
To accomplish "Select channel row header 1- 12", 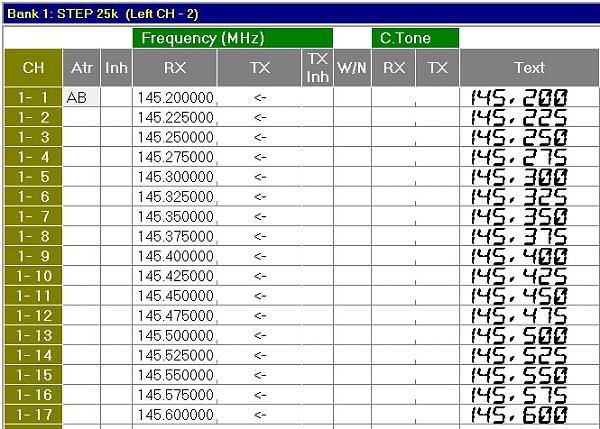I will 33,316.
